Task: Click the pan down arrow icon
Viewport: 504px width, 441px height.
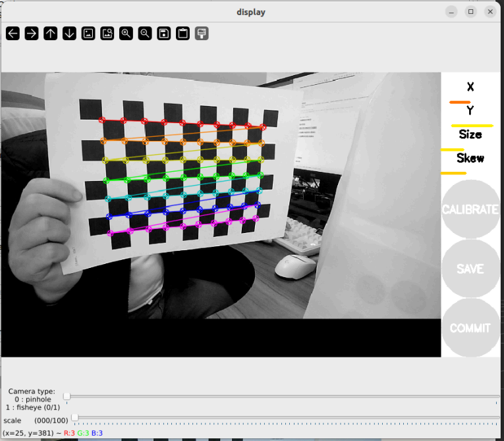Action: tap(69, 34)
